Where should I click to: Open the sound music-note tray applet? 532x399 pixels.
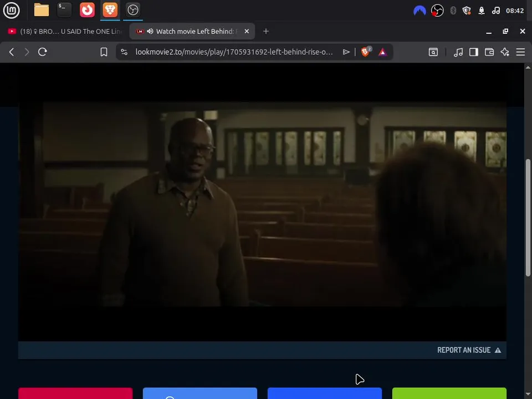[495, 11]
